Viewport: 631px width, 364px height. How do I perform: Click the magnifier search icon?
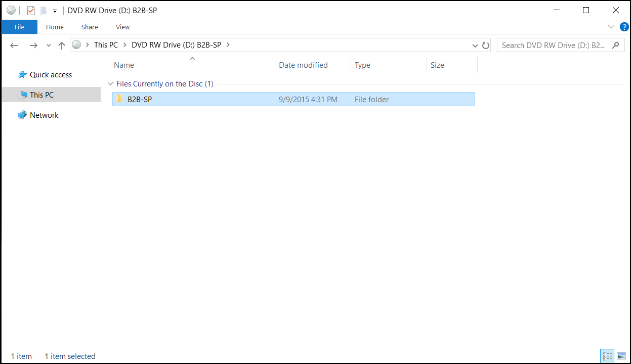[x=615, y=45]
